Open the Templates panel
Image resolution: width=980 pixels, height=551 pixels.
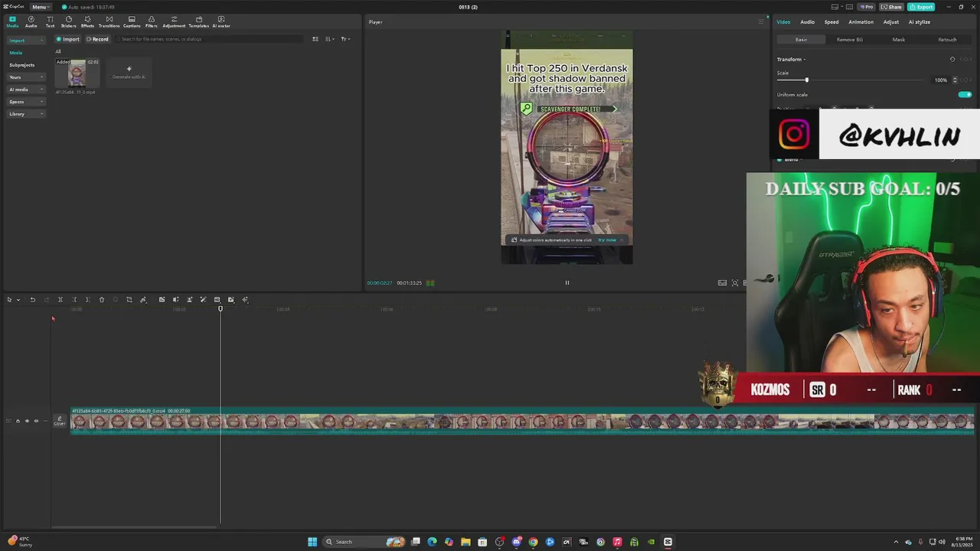point(199,21)
